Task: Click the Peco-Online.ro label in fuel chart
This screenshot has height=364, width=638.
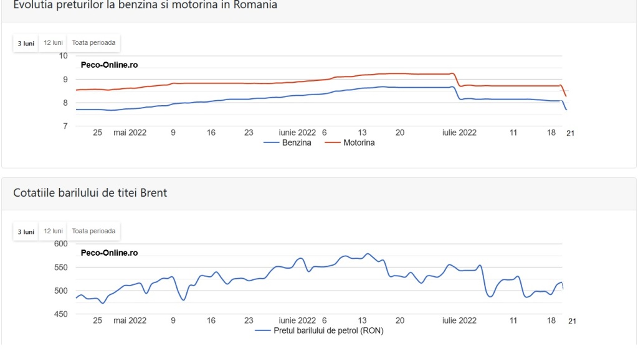Action: (x=109, y=65)
